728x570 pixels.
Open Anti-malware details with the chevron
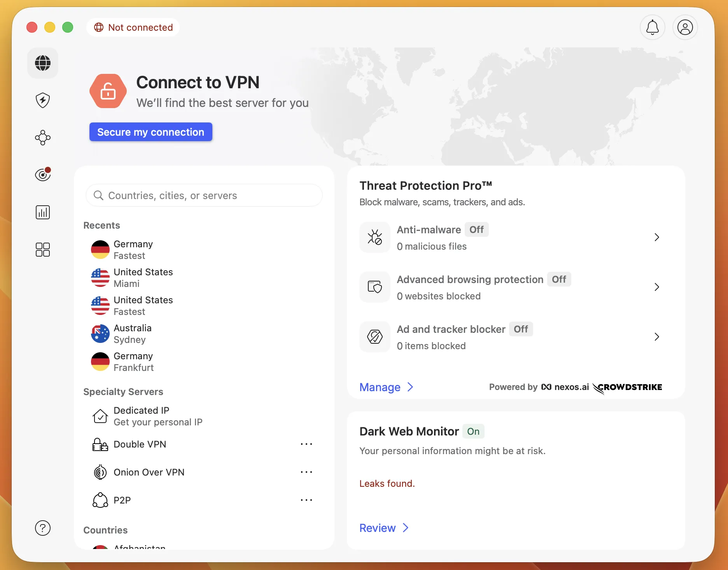(657, 237)
